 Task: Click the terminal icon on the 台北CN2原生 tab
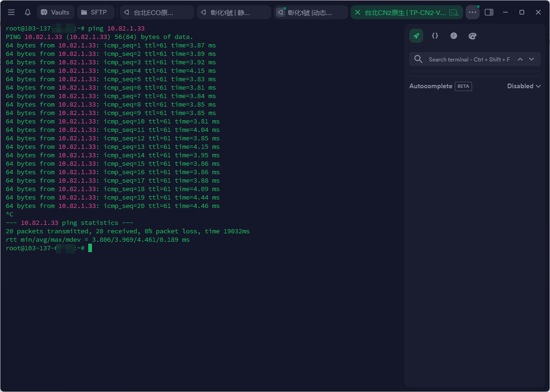[x=453, y=12]
